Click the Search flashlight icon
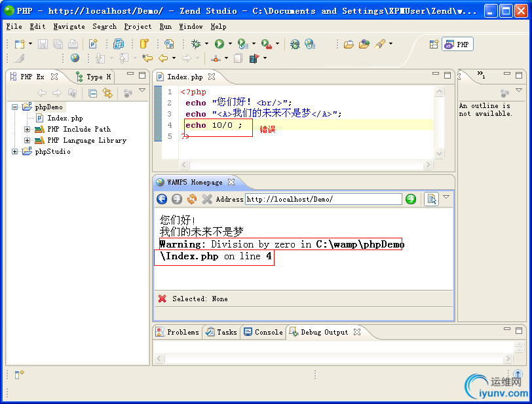 point(381,44)
